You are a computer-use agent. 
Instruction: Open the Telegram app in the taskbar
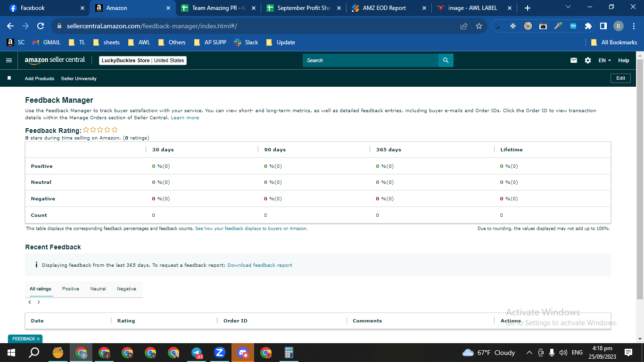197,353
